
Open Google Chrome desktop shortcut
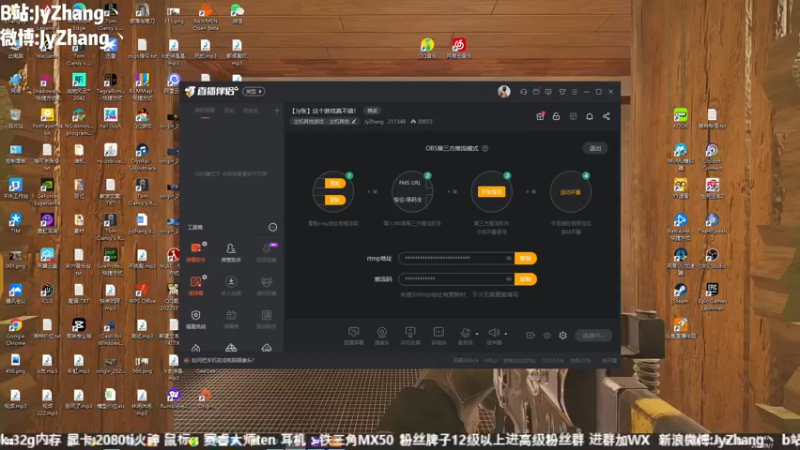click(x=15, y=332)
